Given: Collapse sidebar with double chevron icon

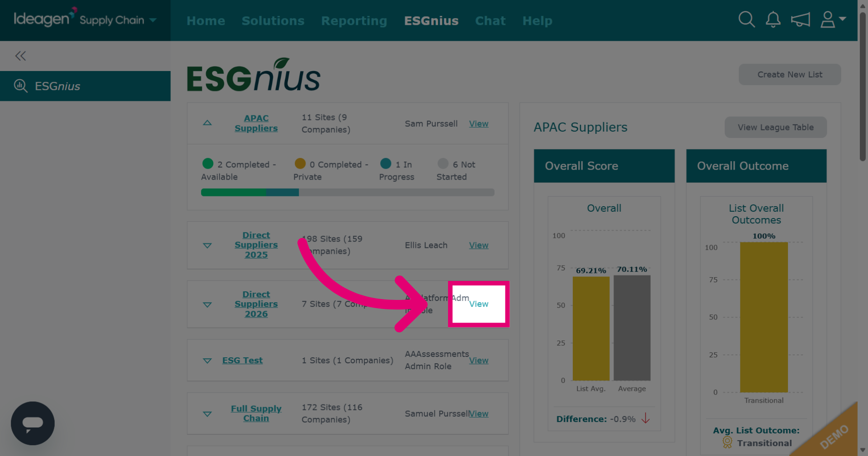Looking at the screenshot, I should click(20, 56).
